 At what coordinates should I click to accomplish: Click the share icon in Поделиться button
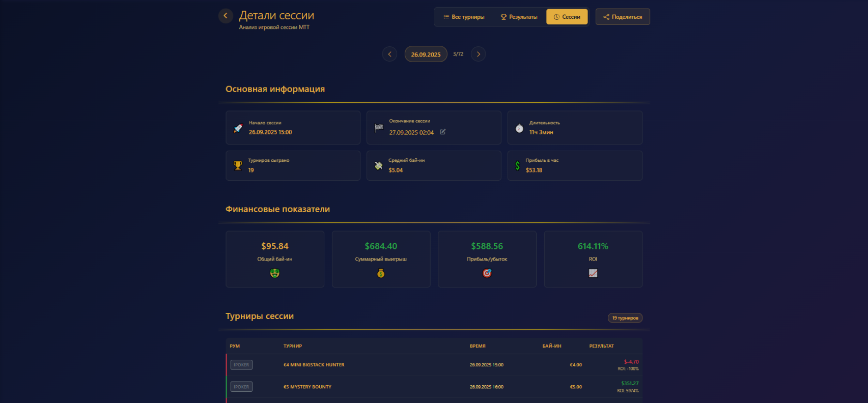click(606, 17)
